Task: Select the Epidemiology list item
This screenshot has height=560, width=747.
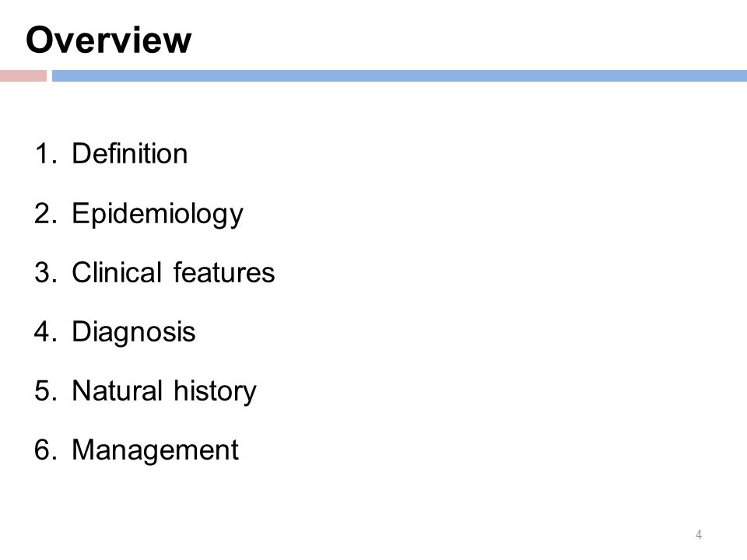Action: click(158, 214)
